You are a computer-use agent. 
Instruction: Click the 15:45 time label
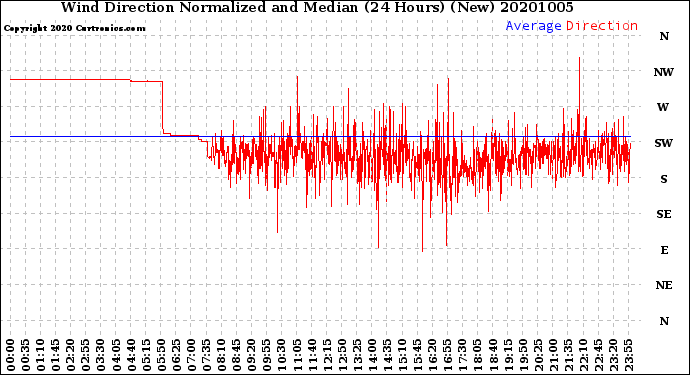[x=417, y=355]
